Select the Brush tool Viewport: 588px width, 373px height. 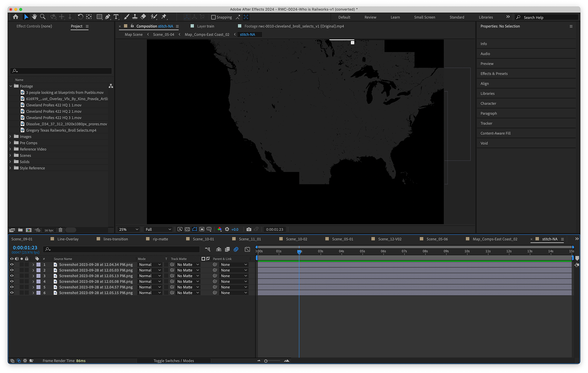click(126, 17)
